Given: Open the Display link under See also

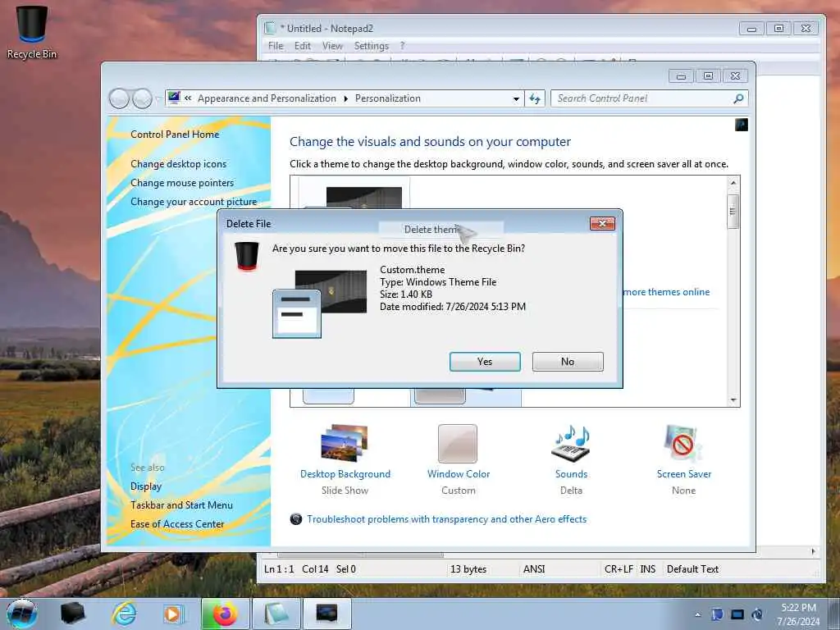Looking at the screenshot, I should [146, 486].
